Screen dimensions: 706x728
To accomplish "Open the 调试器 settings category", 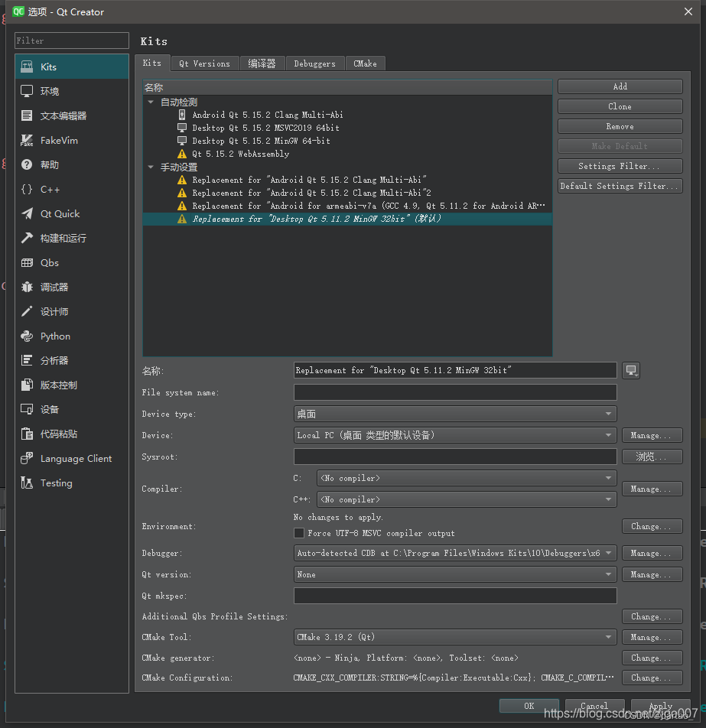I will [72, 288].
